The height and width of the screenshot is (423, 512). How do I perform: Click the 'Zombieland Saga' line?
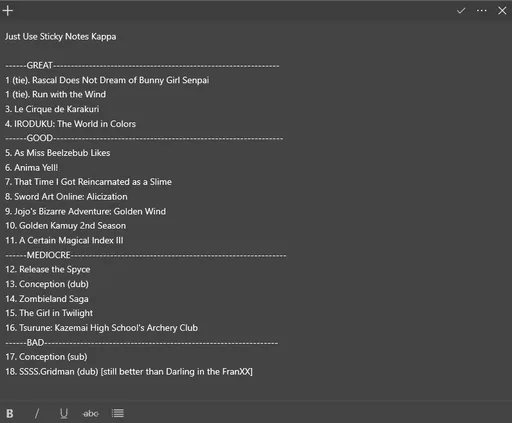click(47, 299)
